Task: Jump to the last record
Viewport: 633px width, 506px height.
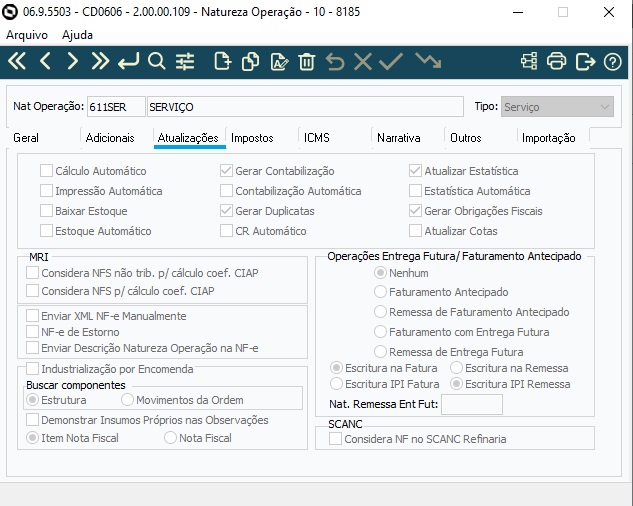Action: tap(100, 61)
